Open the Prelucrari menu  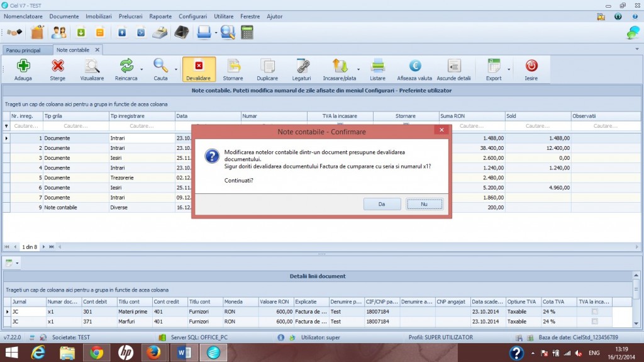coord(131,16)
